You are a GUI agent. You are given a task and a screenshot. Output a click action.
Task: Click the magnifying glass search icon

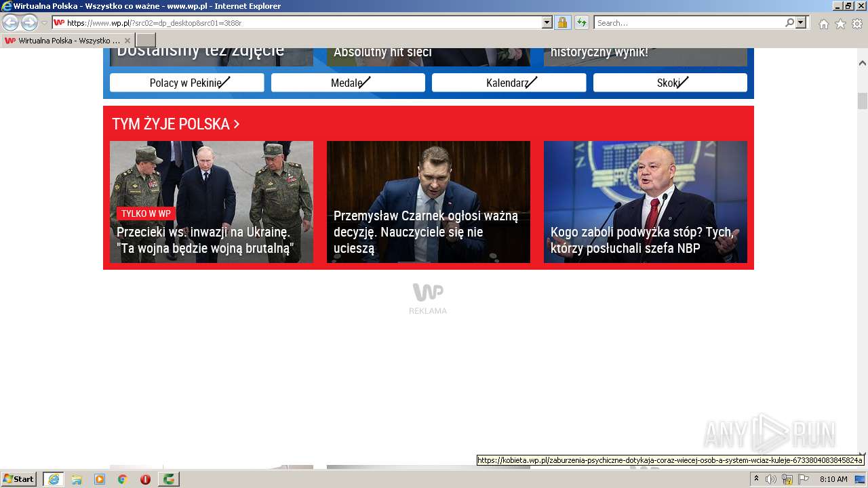pos(789,23)
